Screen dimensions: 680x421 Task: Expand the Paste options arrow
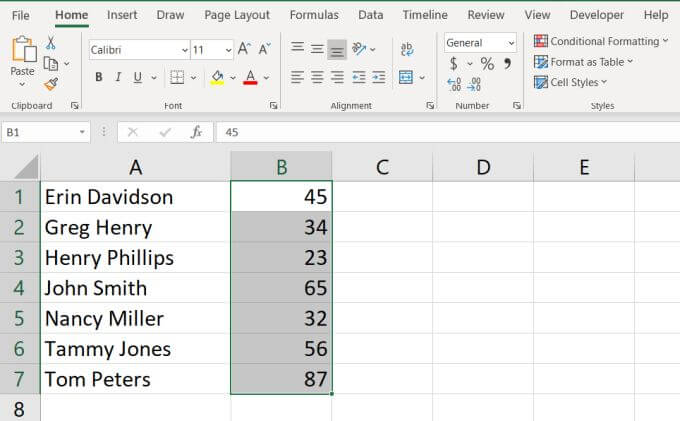[22, 85]
